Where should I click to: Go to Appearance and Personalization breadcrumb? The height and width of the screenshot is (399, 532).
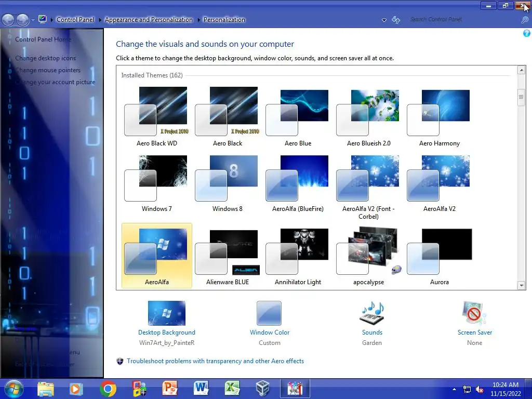tap(149, 20)
